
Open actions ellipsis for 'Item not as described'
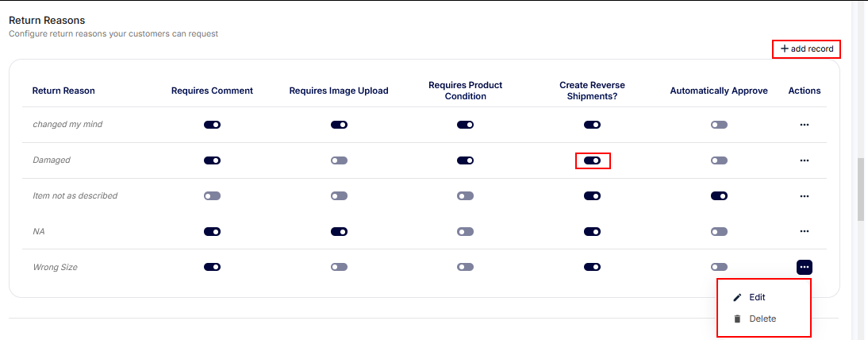tap(804, 196)
